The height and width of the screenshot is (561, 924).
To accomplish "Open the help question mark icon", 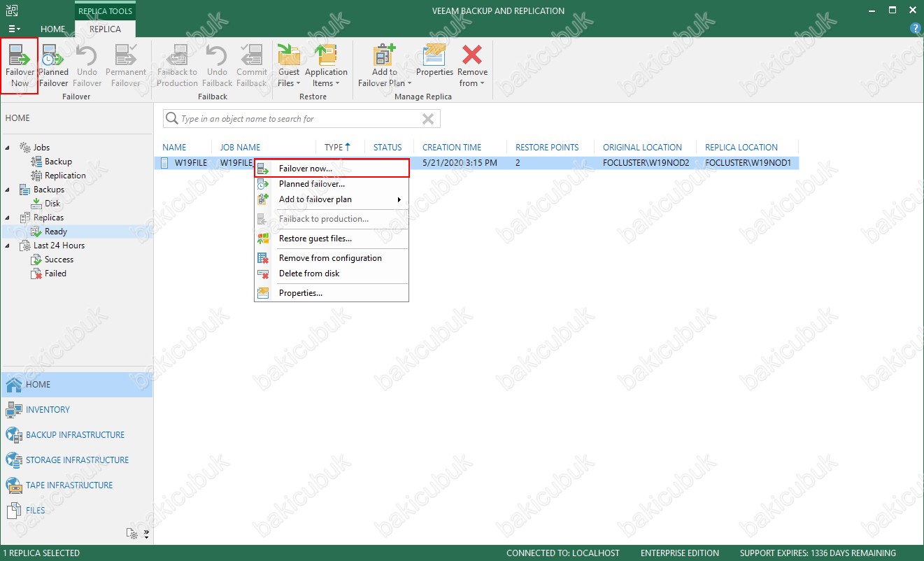I will tap(914, 29).
